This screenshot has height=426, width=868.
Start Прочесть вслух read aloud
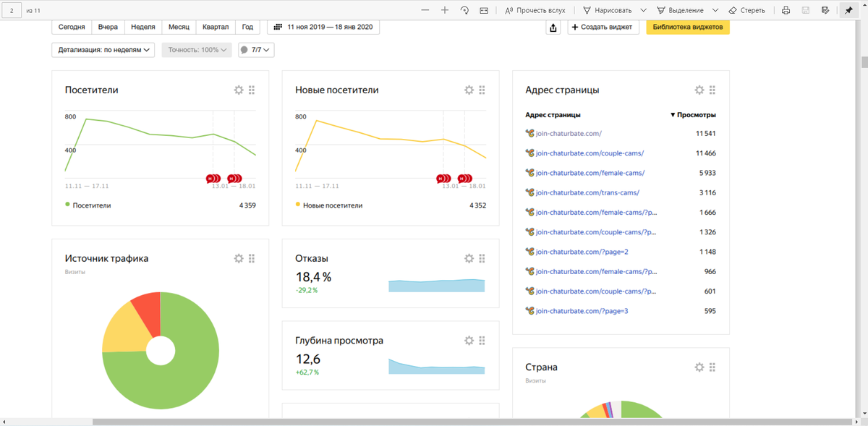(535, 10)
